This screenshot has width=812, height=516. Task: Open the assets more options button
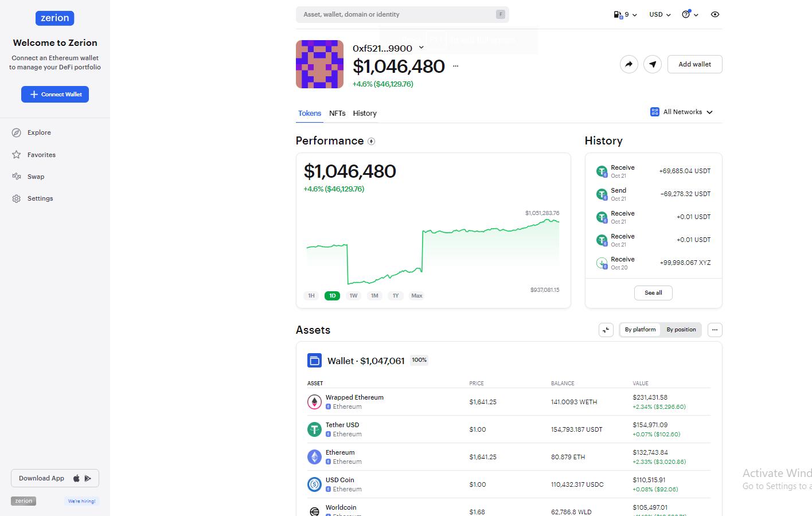[x=715, y=330]
